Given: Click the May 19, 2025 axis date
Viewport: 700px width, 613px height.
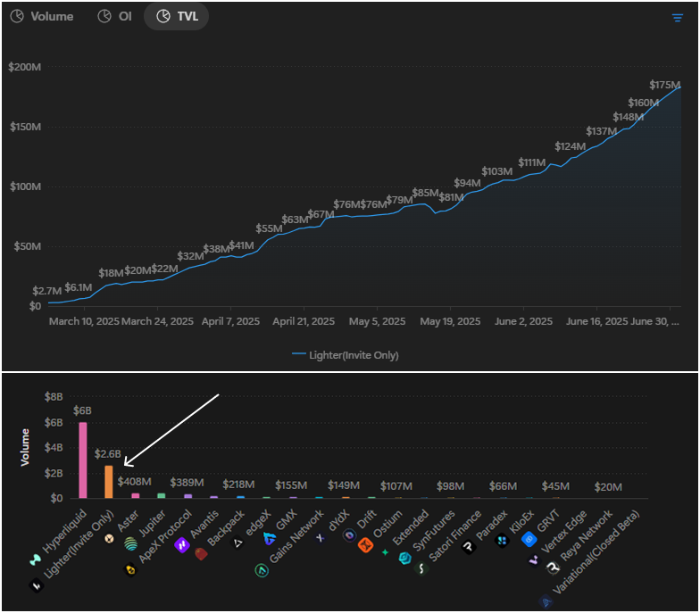Looking at the screenshot, I should click(x=450, y=321).
